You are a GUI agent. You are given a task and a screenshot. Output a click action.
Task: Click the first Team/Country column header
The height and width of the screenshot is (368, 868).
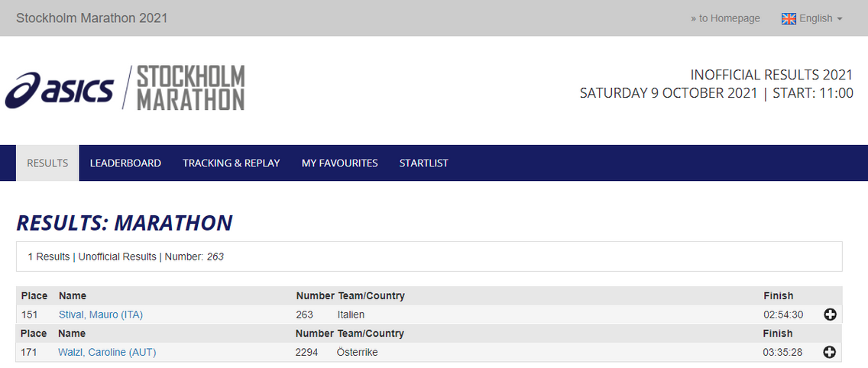coord(371,296)
